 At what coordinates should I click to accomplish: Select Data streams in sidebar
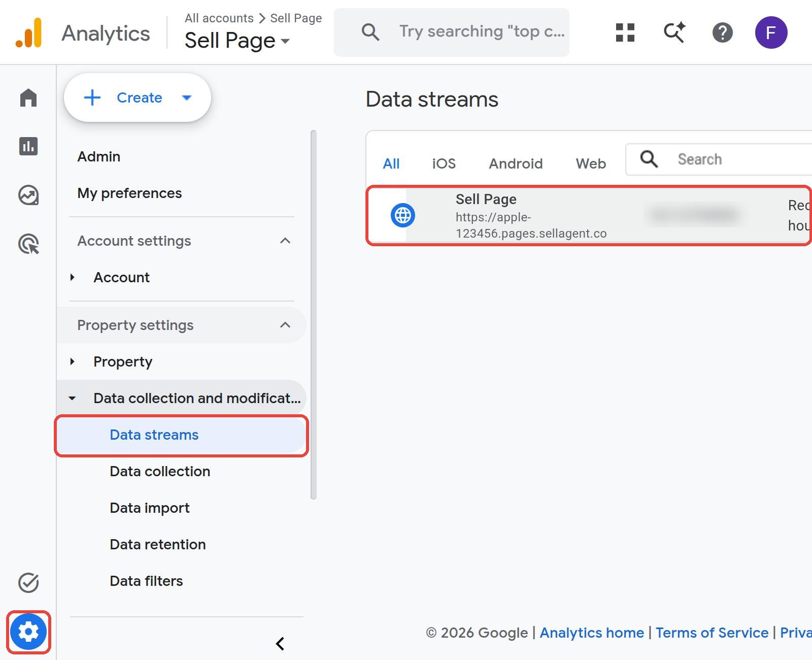181,435
